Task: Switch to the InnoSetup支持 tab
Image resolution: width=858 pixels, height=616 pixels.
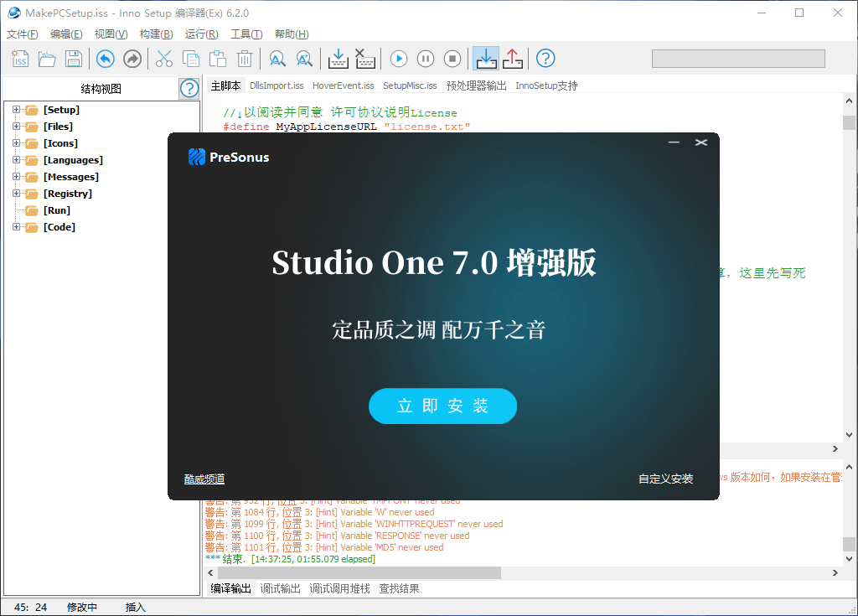Action: pyautogui.click(x=546, y=86)
